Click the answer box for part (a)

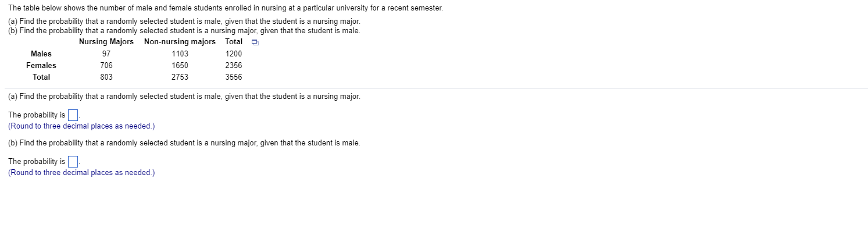(73, 115)
